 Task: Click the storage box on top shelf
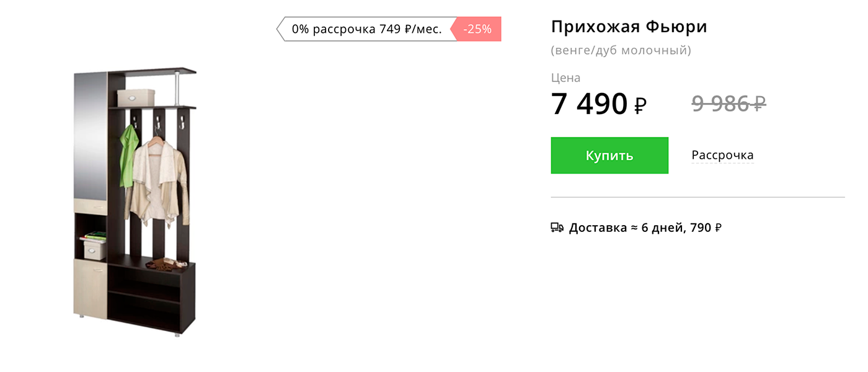point(136,97)
